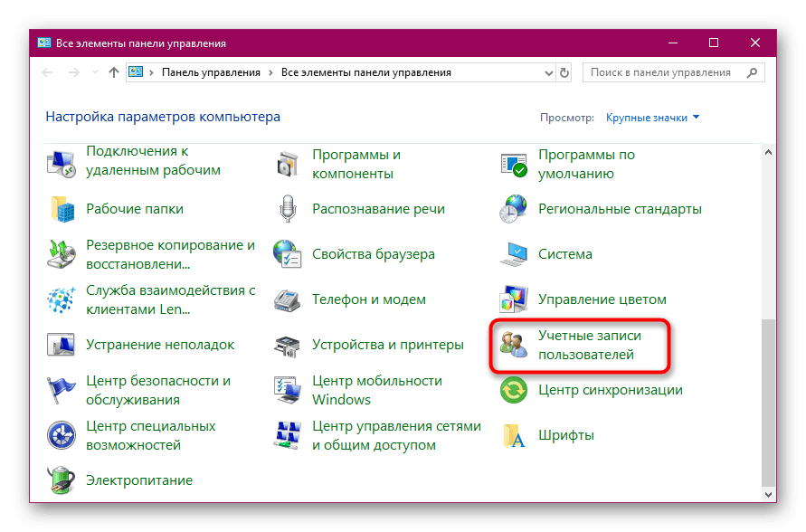Open the Крупные значки view dropdown
The width and height of the screenshot is (806, 532).
point(653,118)
